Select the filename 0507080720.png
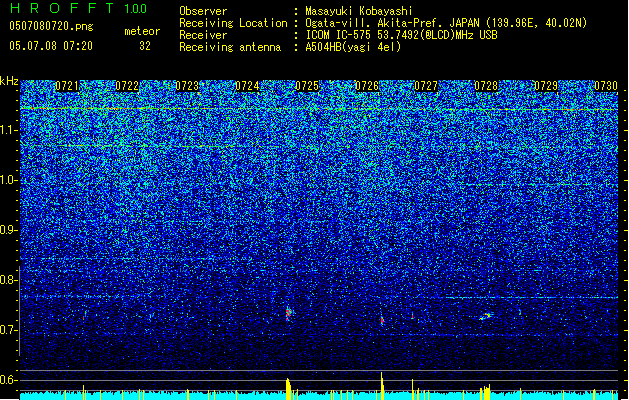The height and width of the screenshot is (400, 629). [51, 26]
